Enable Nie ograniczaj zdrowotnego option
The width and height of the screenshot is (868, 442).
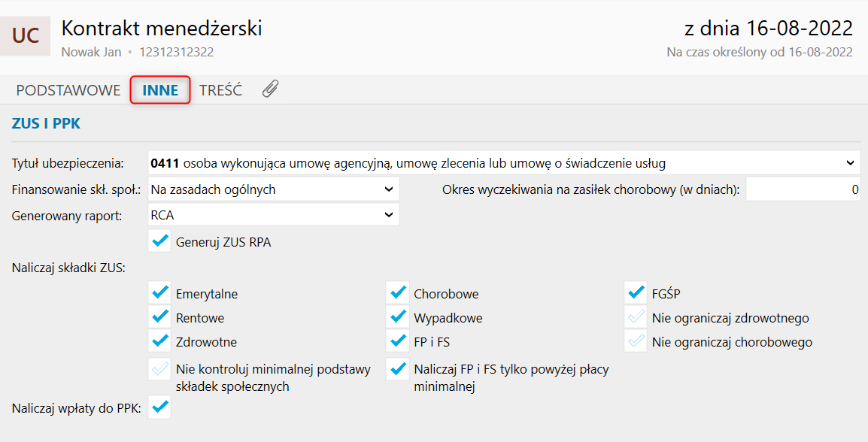636,317
